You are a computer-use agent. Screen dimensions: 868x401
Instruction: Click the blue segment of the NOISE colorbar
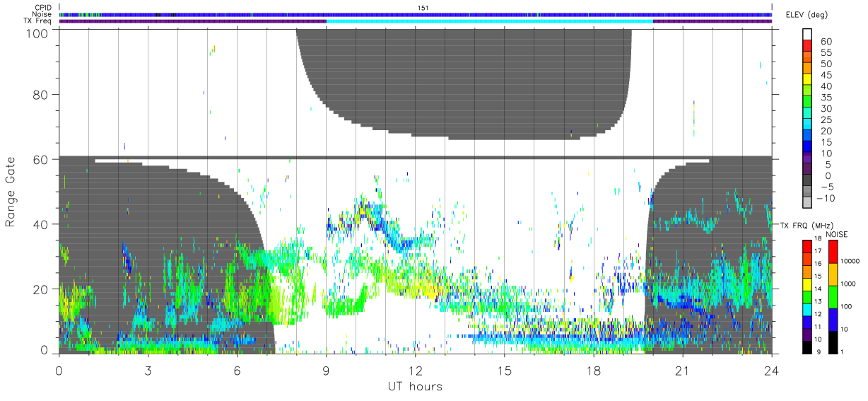click(x=833, y=320)
